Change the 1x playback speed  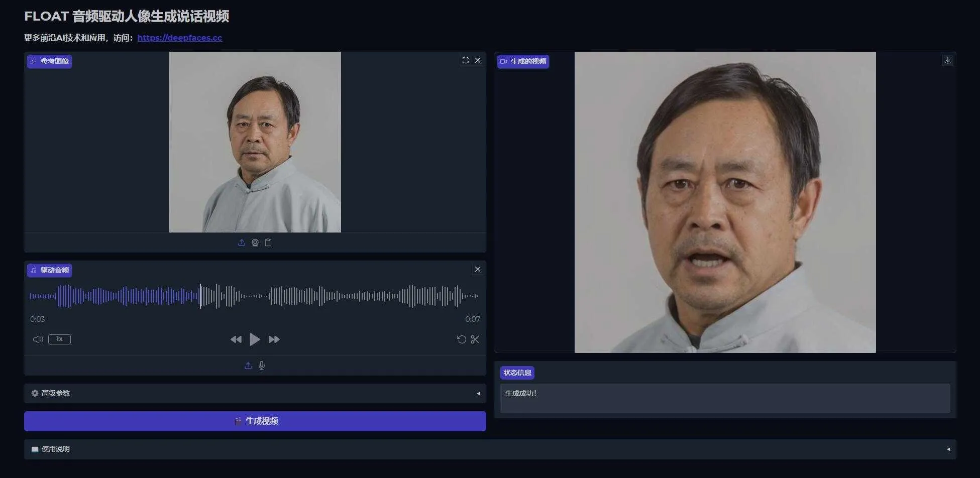tap(59, 339)
